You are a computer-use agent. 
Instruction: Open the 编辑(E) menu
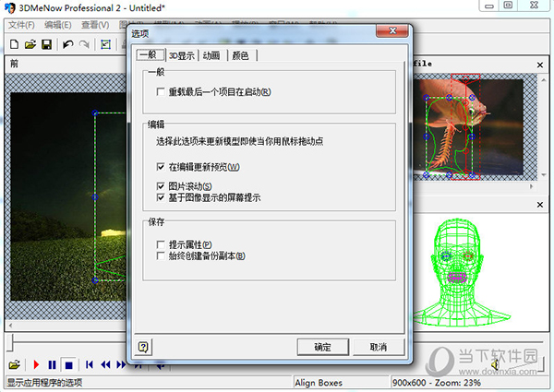[x=58, y=25]
